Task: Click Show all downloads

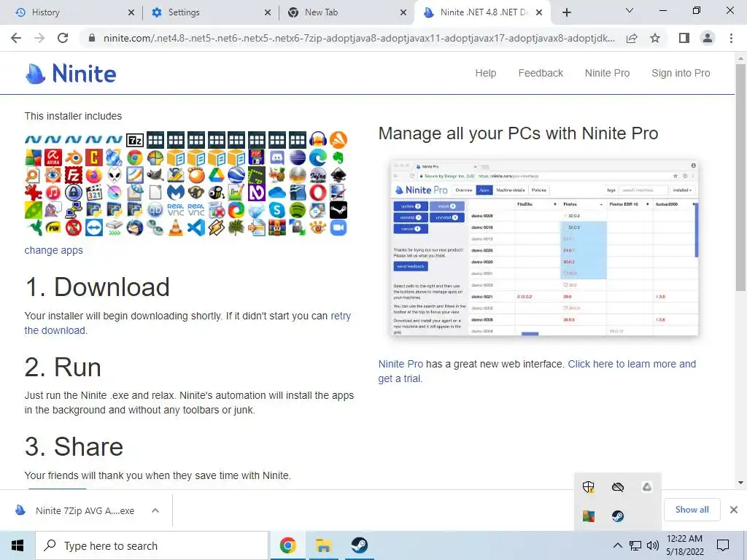Action: pos(692,510)
